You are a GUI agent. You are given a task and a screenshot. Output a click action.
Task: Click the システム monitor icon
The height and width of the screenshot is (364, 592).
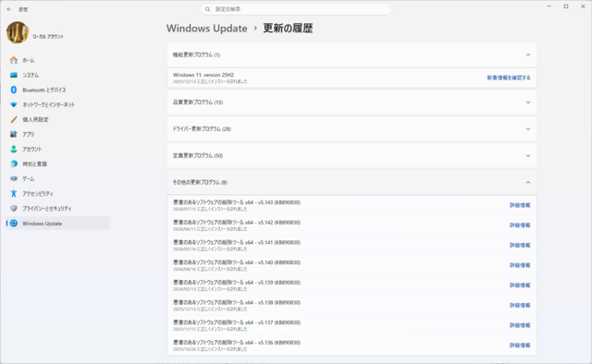click(14, 75)
